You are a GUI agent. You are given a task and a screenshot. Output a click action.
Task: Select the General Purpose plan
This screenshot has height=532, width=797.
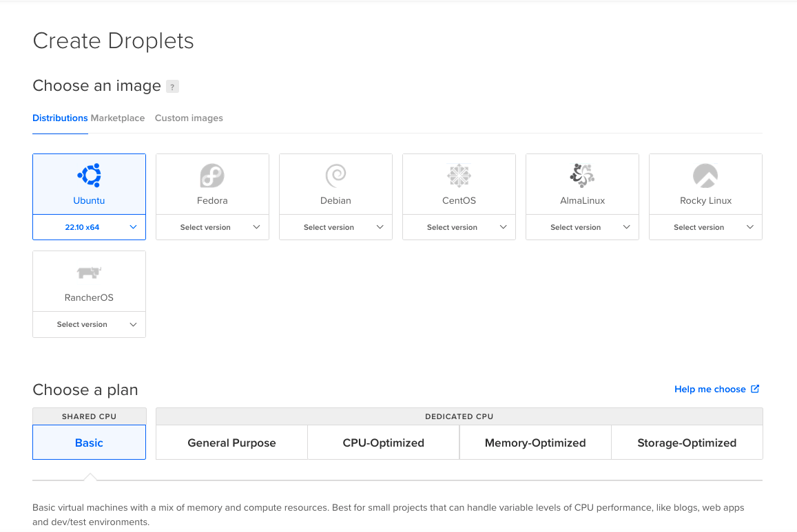tap(231, 443)
